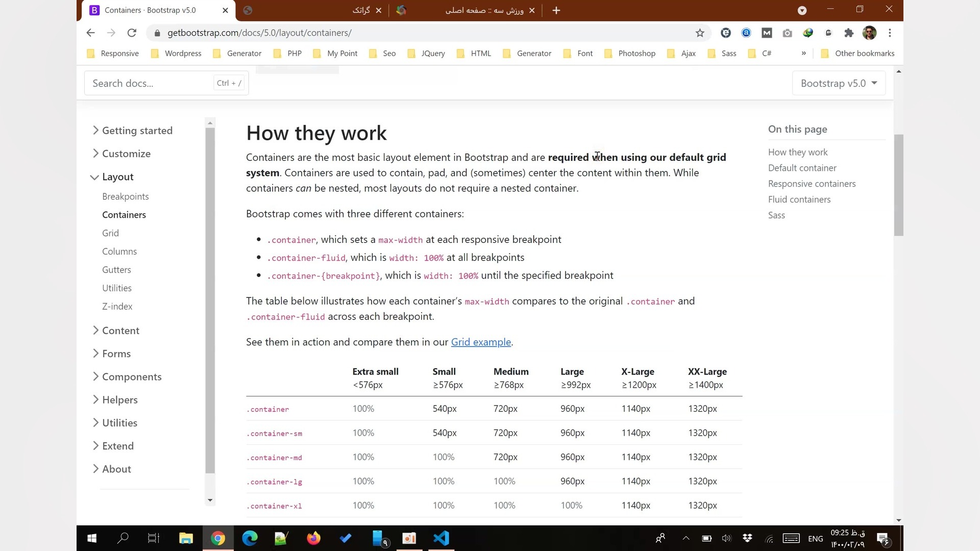Click the volume speaker tray icon
The height and width of the screenshot is (551, 980).
(x=726, y=538)
